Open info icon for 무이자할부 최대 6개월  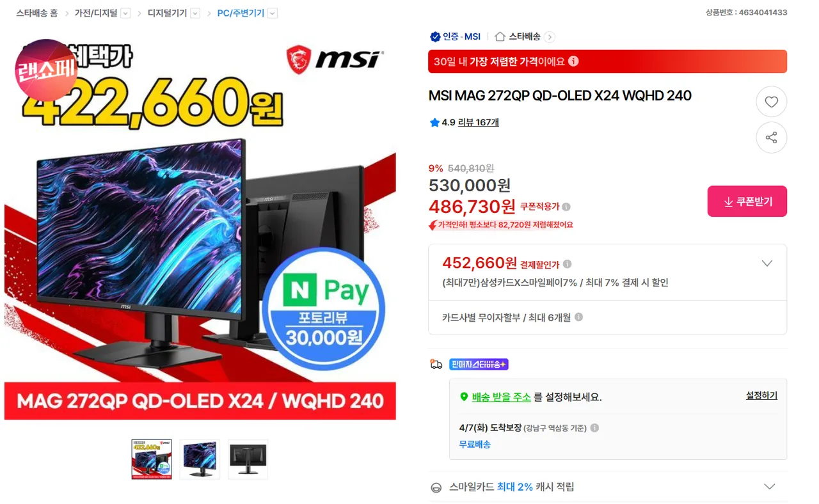click(578, 317)
